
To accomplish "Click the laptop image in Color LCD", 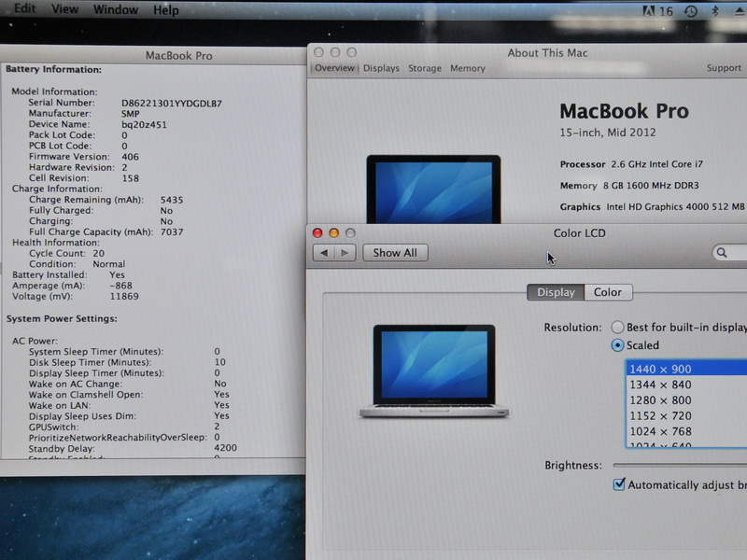I will pyautogui.click(x=433, y=371).
